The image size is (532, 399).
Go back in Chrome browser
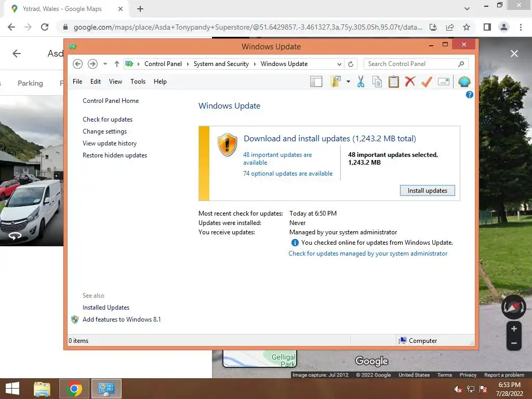[11, 27]
